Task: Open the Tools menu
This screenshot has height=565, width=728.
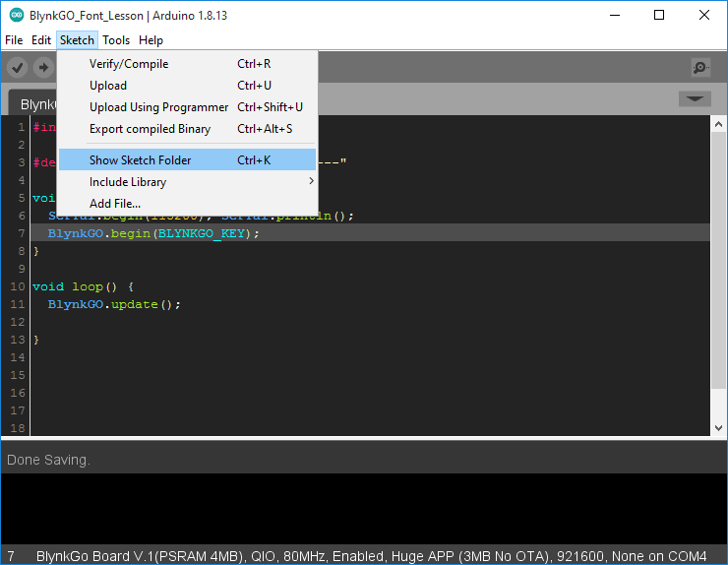Action: 116,40
